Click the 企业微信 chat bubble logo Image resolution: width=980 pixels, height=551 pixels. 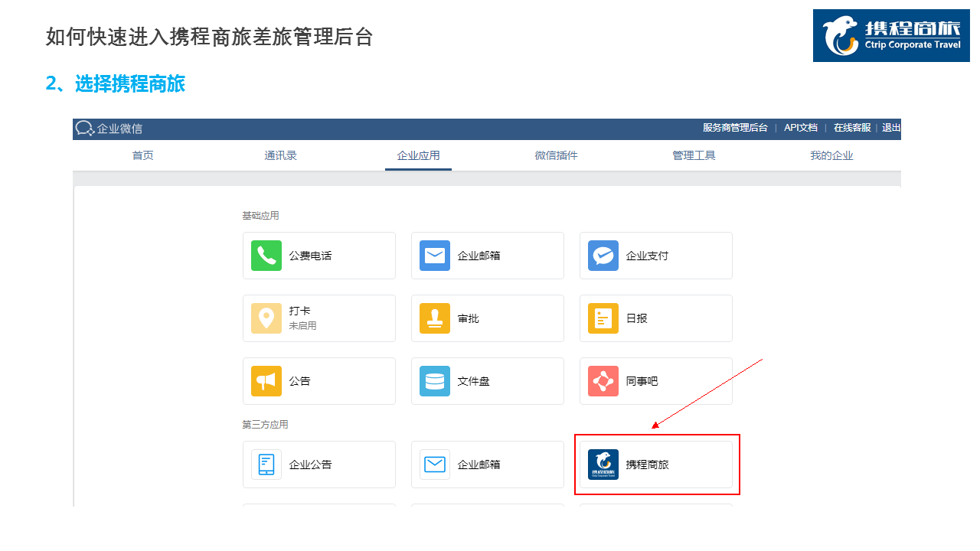point(84,129)
